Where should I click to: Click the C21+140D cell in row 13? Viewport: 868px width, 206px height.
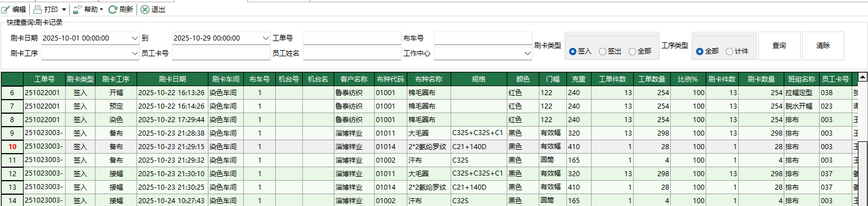point(479,187)
